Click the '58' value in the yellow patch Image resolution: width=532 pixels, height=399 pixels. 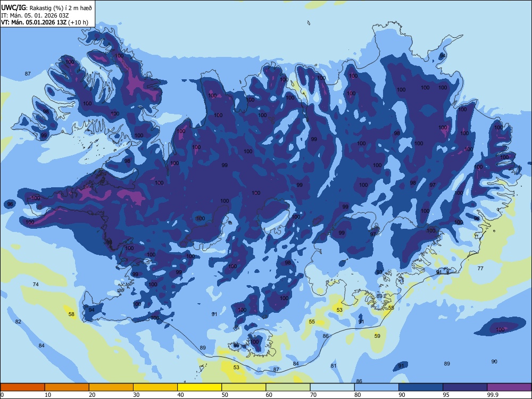point(71,314)
